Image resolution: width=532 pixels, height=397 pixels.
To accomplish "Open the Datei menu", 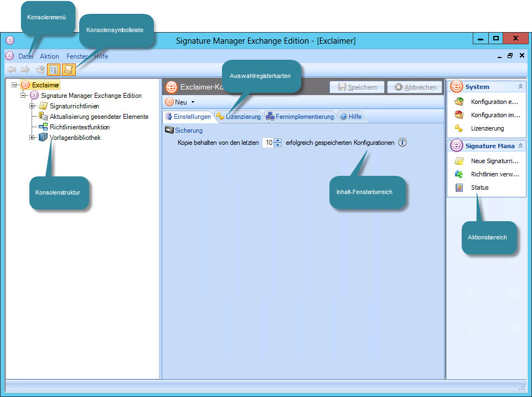I will click(26, 56).
